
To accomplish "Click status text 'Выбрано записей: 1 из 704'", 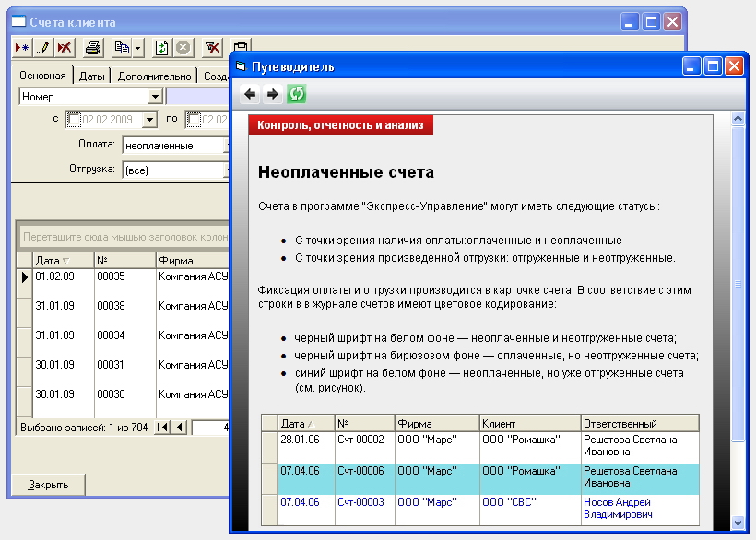I will [84, 428].
